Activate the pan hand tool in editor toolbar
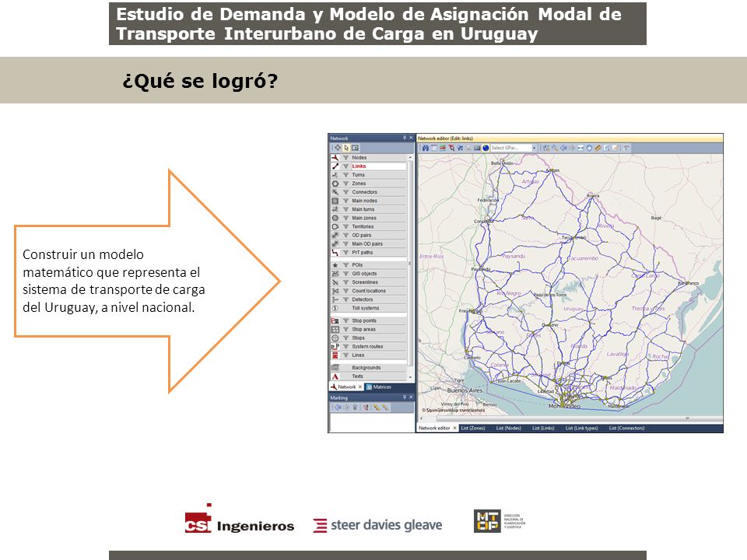The height and width of the screenshot is (560, 747). (589, 148)
